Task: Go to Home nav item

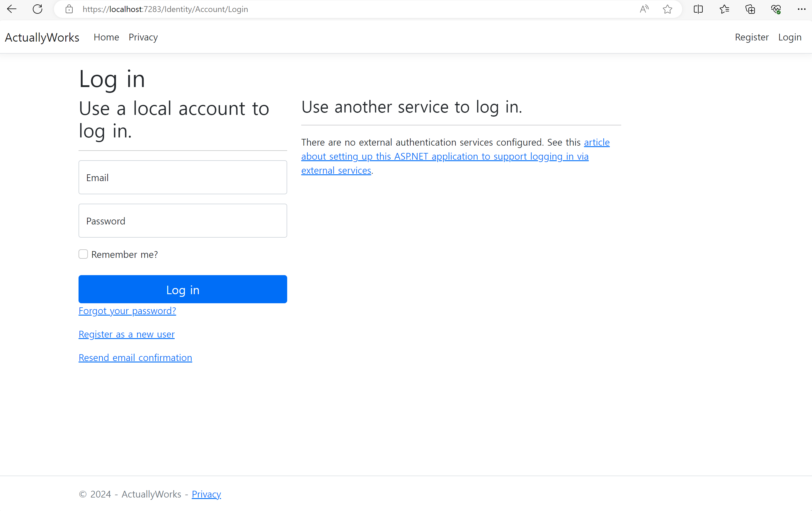Action: (x=106, y=37)
